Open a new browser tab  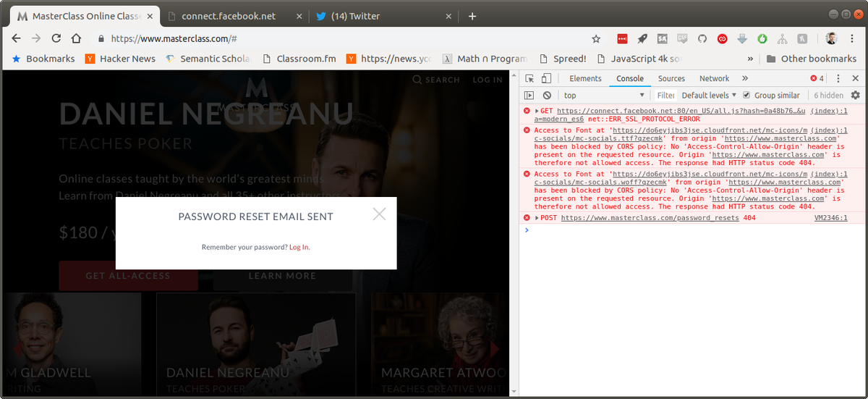[472, 16]
